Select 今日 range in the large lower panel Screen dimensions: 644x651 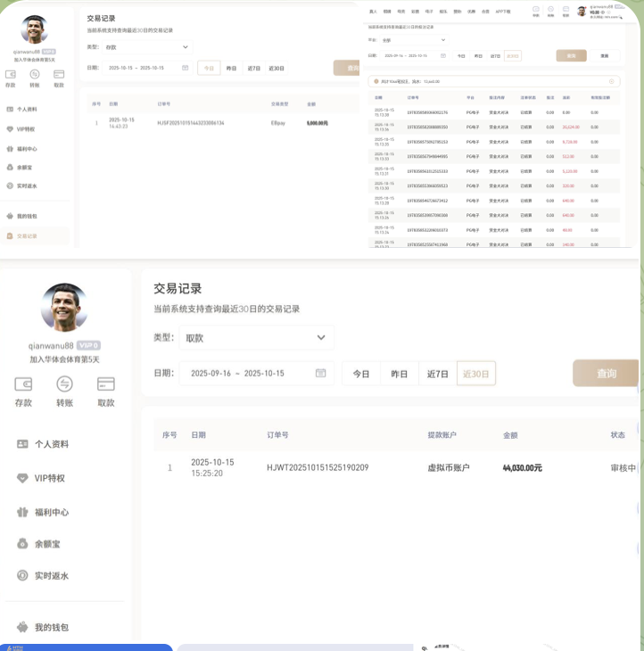360,374
